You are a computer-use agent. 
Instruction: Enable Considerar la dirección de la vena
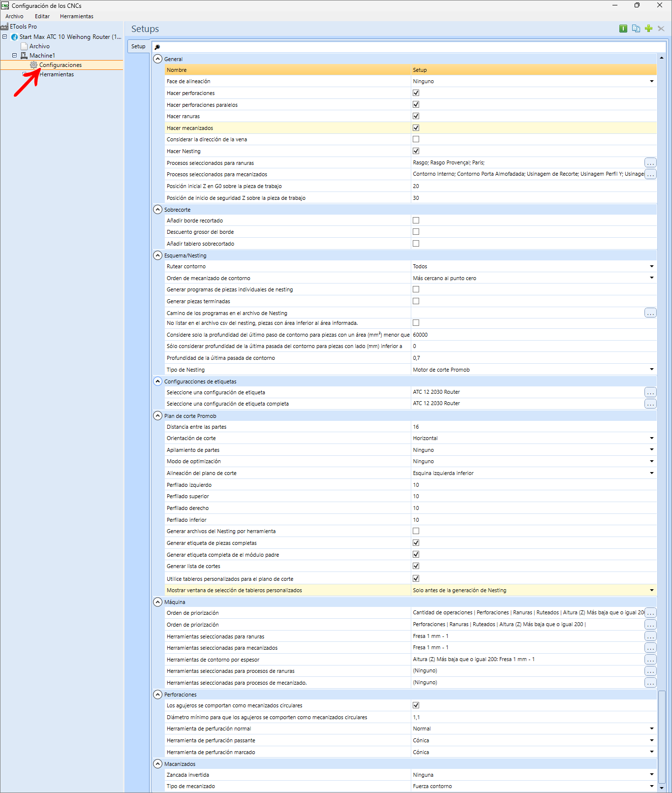tap(416, 139)
